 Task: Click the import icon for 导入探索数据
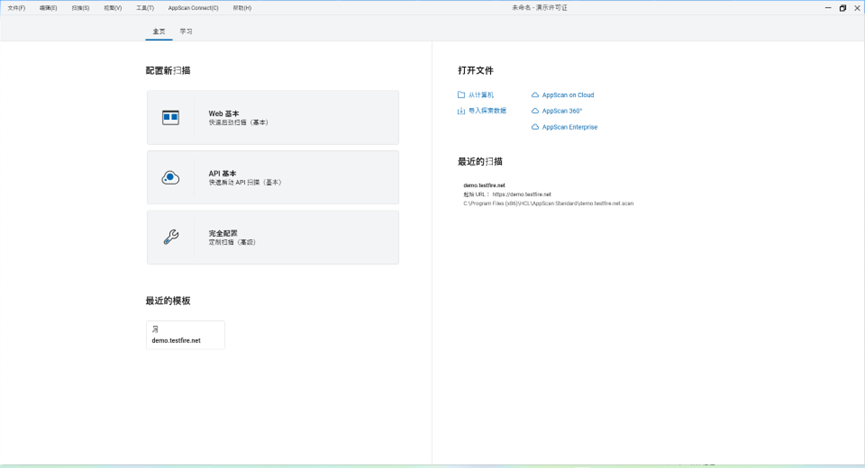[461, 111]
